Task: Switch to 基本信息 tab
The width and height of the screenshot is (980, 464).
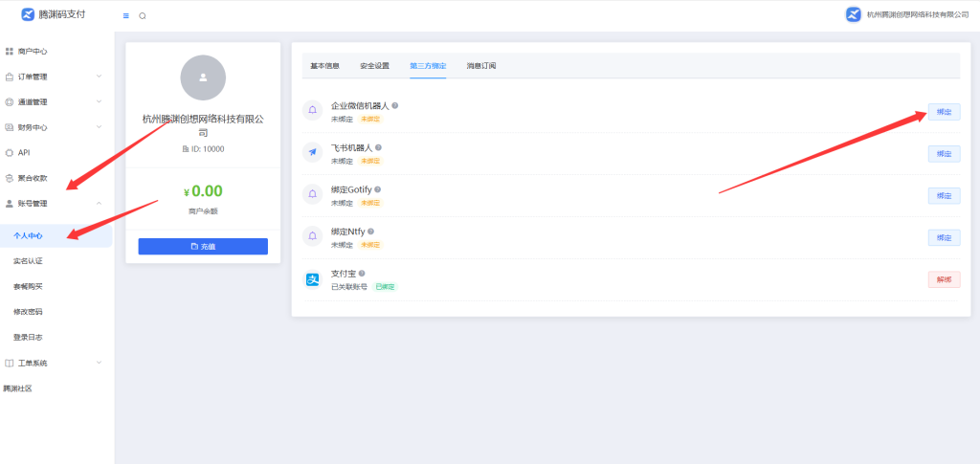Action: pyautogui.click(x=325, y=66)
